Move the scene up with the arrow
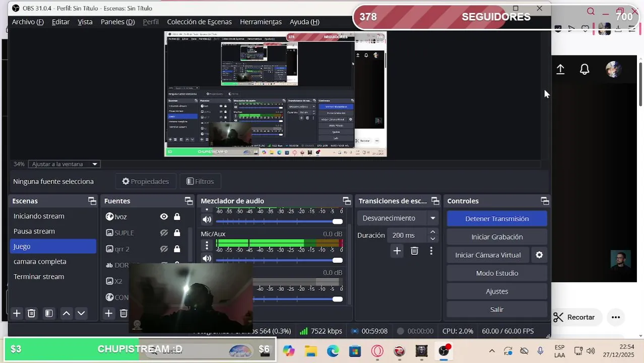This screenshot has width=644, height=363. tap(66, 314)
